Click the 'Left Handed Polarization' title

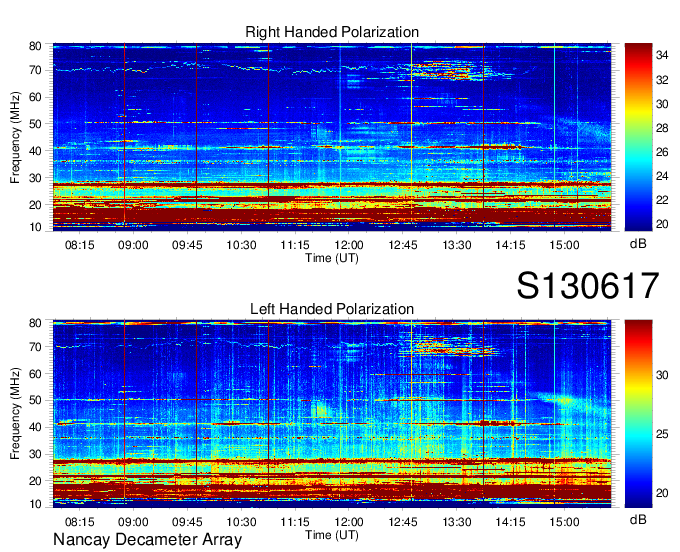click(x=332, y=309)
